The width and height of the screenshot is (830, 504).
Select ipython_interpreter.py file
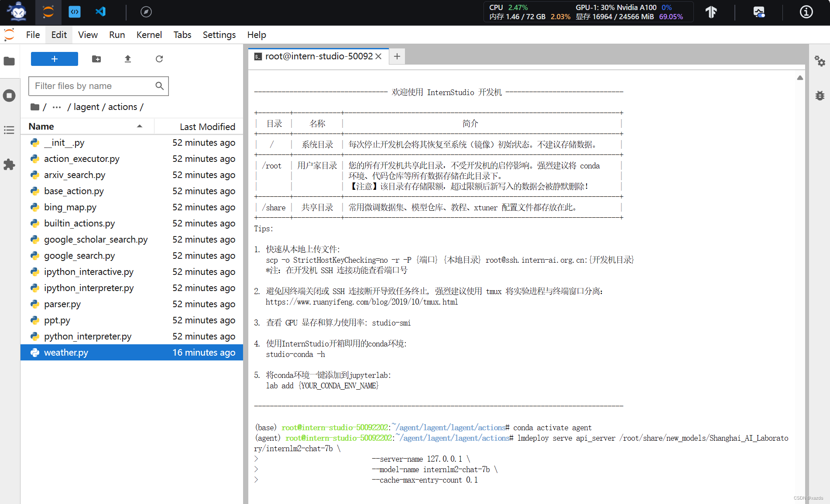coord(132,288)
